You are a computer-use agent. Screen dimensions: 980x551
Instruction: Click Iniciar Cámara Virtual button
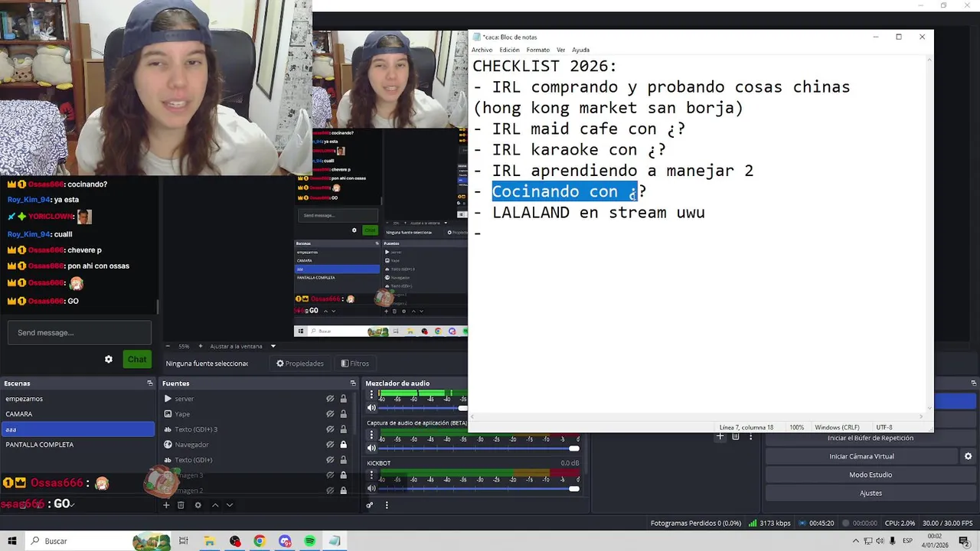click(x=861, y=456)
